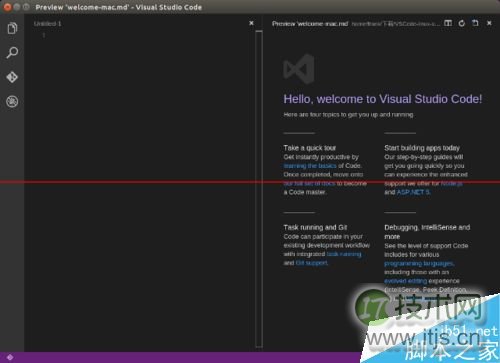Click the open source file icon in preview
500x363 pixels.
[x=475, y=23]
